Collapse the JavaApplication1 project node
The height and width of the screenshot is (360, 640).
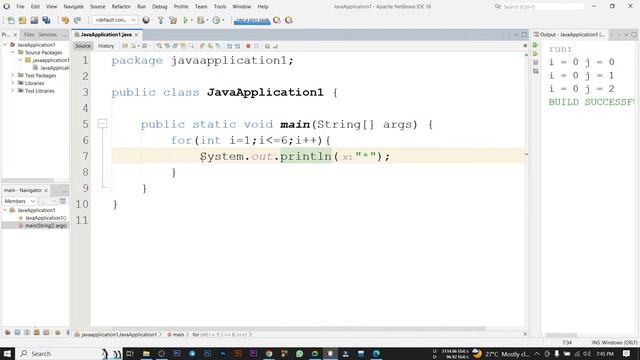pyautogui.click(x=5, y=45)
